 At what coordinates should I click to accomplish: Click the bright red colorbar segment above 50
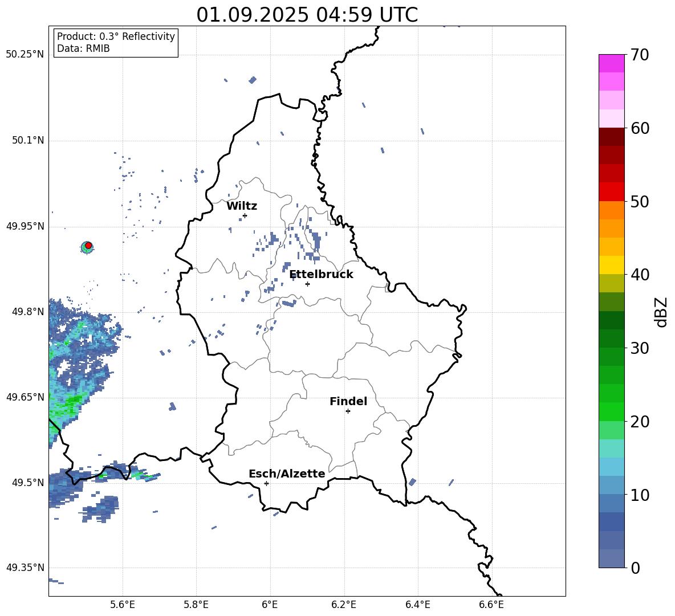click(611, 192)
